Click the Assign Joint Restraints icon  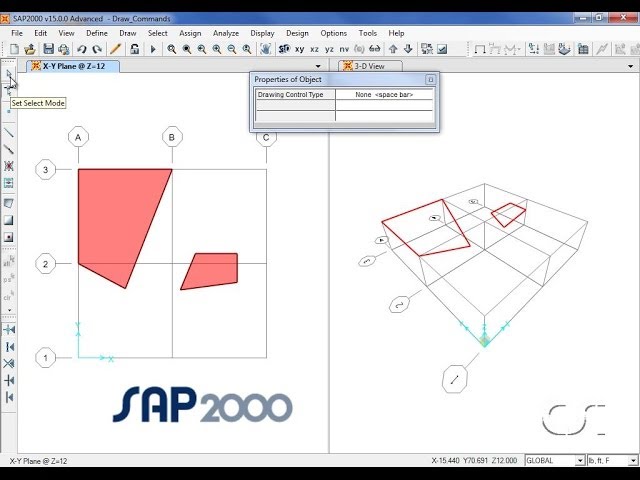click(x=533, y=49)
